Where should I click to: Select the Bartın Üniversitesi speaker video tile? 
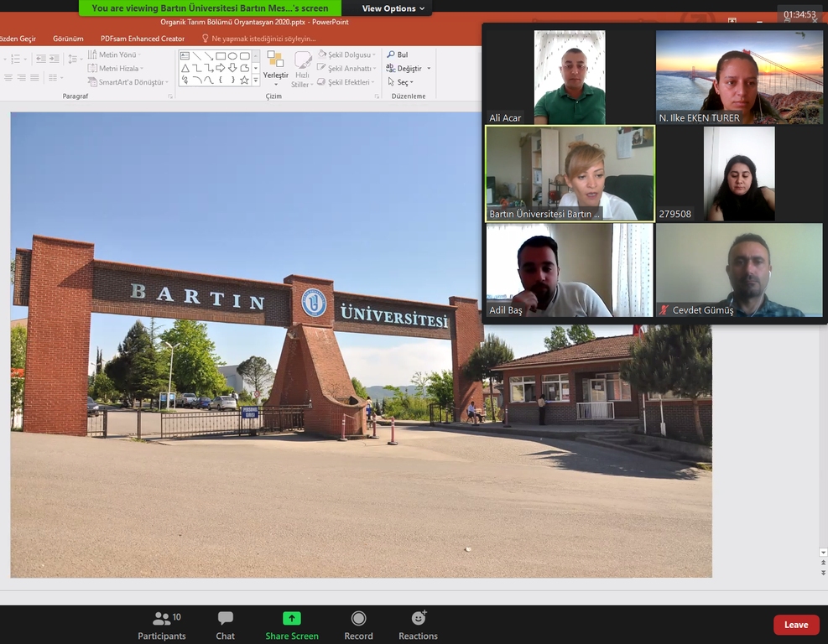tap(570, 174)
